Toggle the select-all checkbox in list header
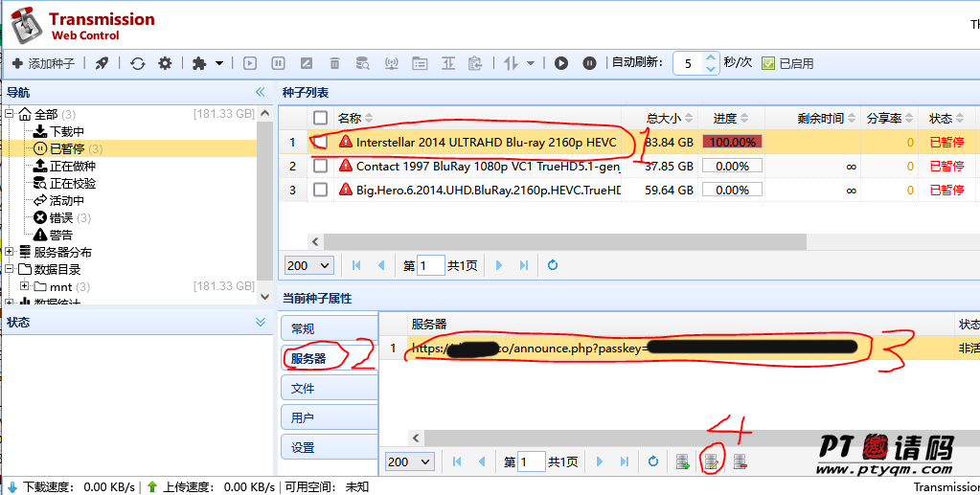This screenshot has width=980, height=495. tap(321, 118)
